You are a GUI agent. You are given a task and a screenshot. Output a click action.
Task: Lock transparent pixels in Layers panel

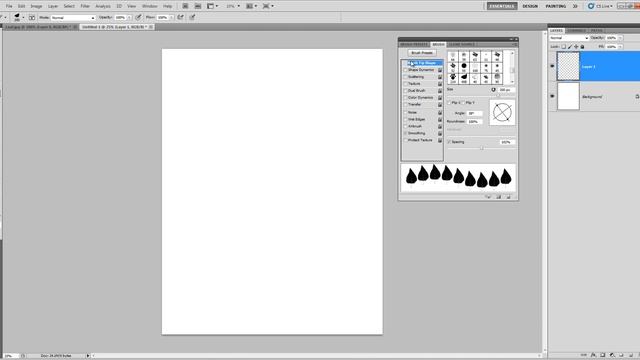564,47
